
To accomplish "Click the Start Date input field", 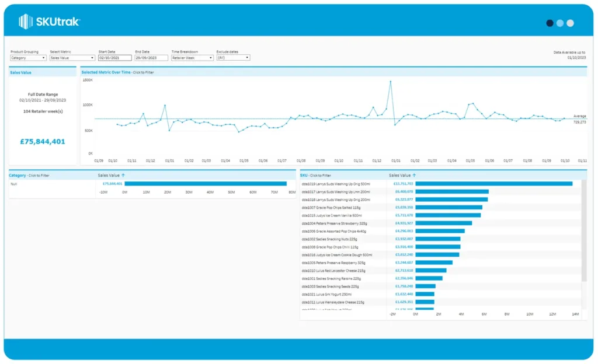I will (115, 58).
